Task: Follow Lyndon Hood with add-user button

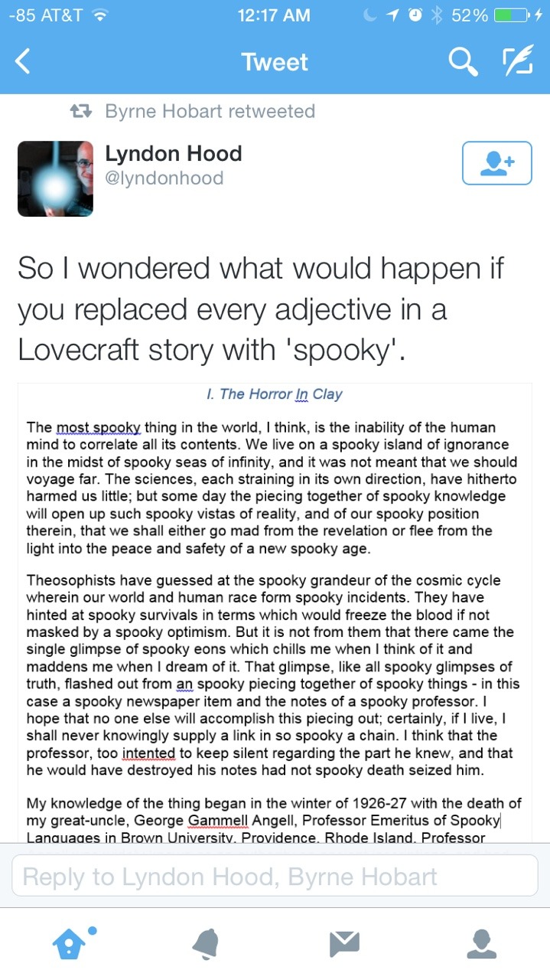Action: [496, 163]
